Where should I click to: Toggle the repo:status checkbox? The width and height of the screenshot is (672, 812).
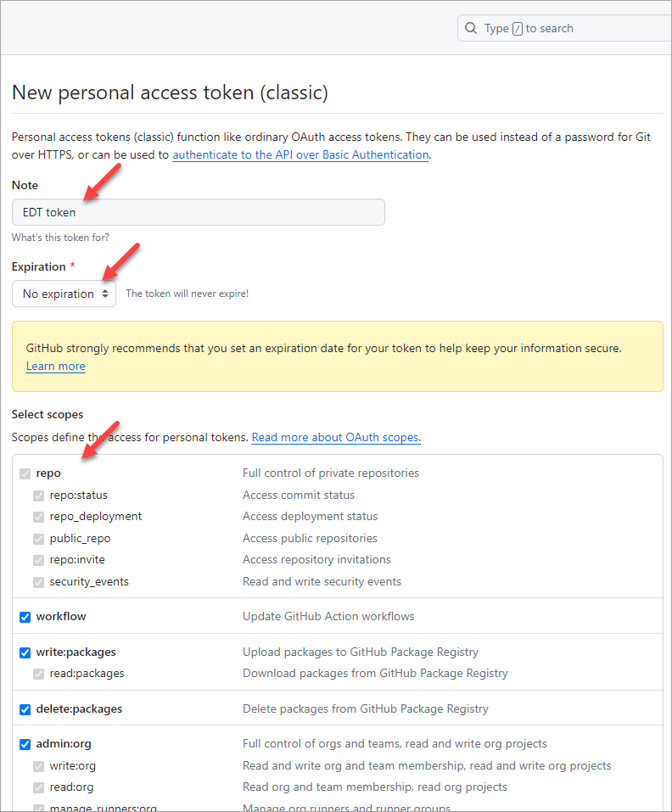[38, 496]
